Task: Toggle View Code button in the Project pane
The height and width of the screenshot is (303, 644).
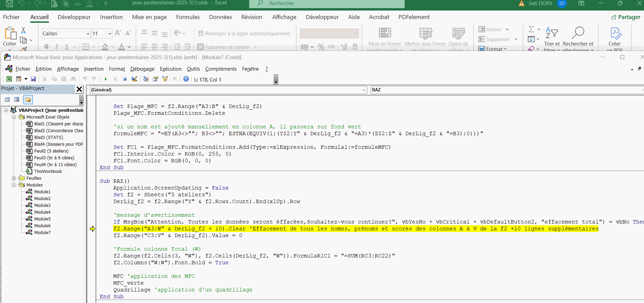Action: (7, 100)
